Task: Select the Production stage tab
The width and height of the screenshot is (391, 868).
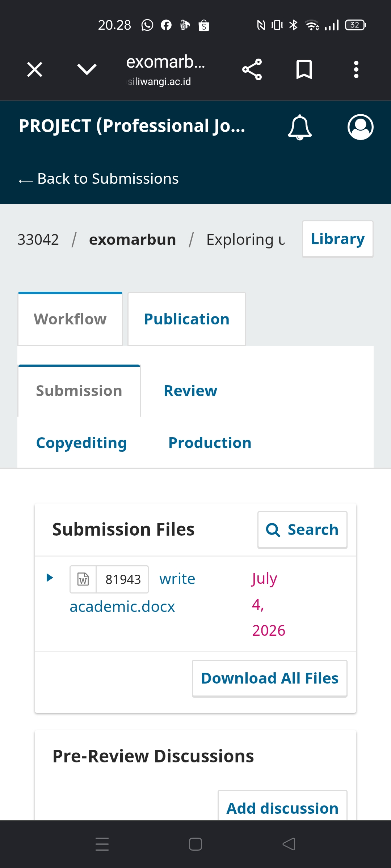Action: (210, 443)
